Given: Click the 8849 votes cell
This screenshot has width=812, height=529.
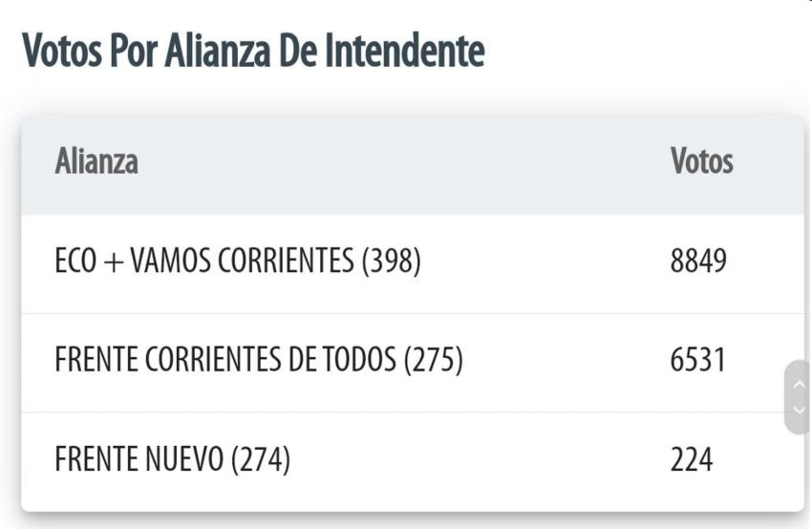Looking at the screenshot, I should click(698, 261).
